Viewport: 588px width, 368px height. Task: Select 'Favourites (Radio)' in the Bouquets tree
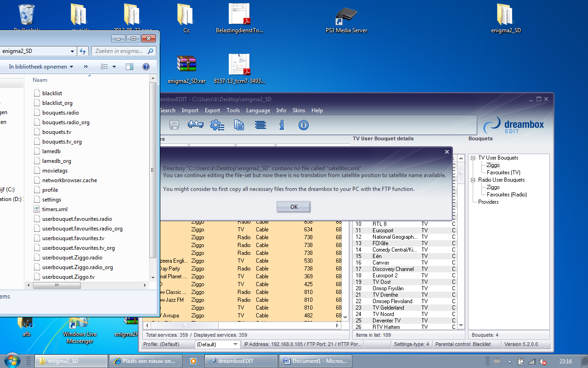(x=507, y=195)
